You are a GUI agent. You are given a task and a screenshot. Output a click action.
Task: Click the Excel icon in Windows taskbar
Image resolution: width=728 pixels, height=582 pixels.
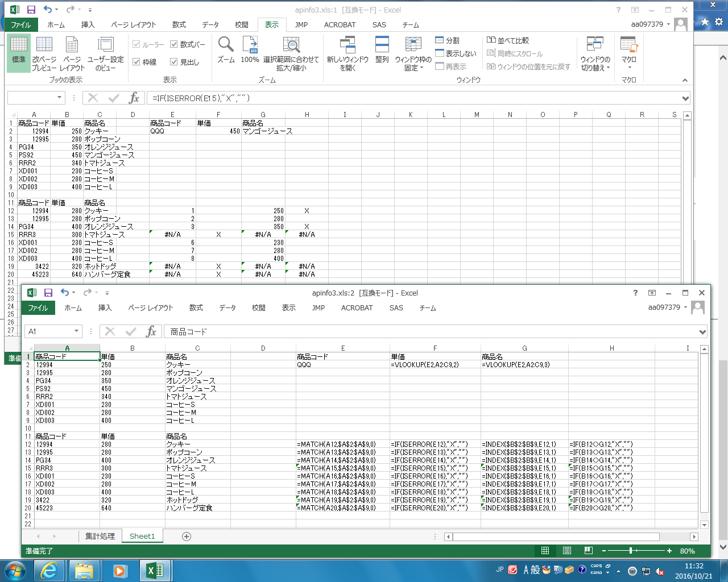[155, 570]
